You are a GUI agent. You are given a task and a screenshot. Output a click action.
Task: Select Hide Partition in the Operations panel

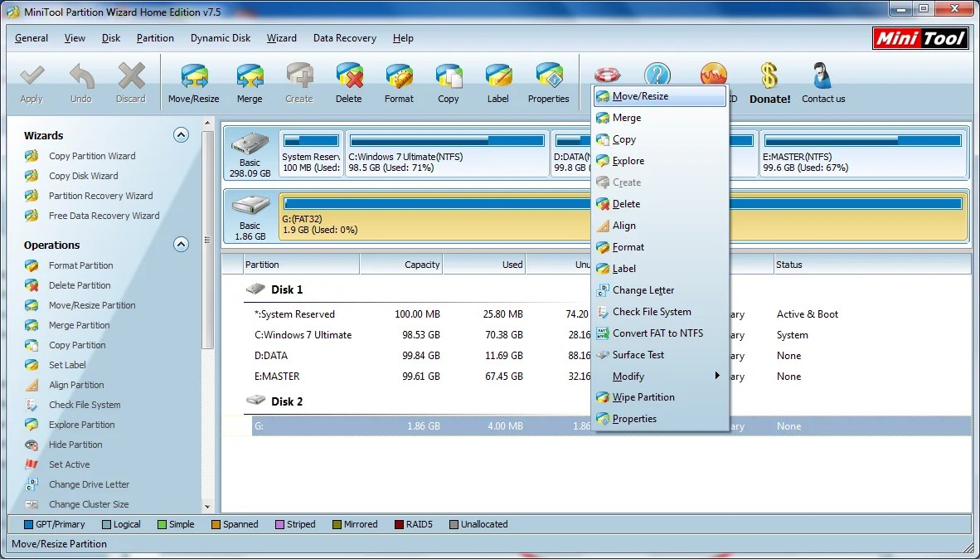(x=75, y=445)
